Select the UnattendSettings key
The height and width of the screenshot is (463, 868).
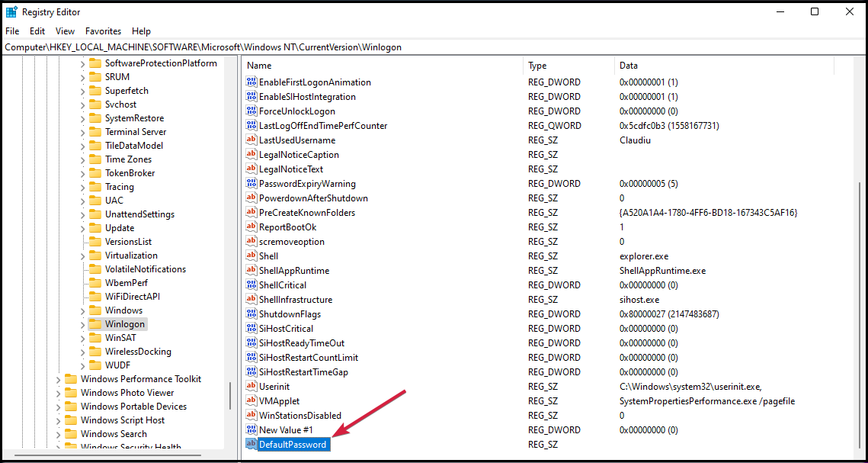click(x=139, y=214)
